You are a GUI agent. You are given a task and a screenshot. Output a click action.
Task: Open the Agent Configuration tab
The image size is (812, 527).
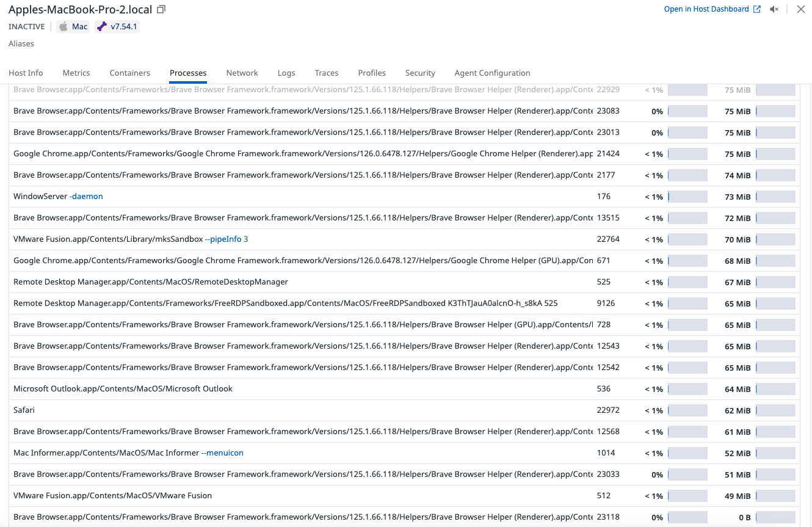tap(492, 73)
